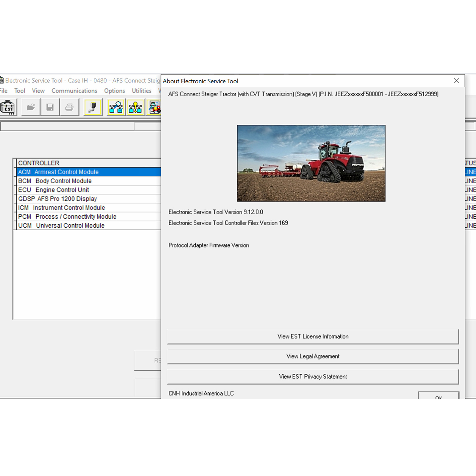Screen dimensions: 476x476
Task: Select BCM Body Control Module row
Action: [89, 181]
